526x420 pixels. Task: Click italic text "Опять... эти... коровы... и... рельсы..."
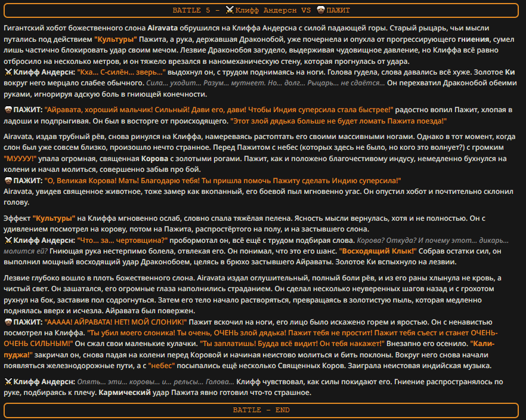140,382
